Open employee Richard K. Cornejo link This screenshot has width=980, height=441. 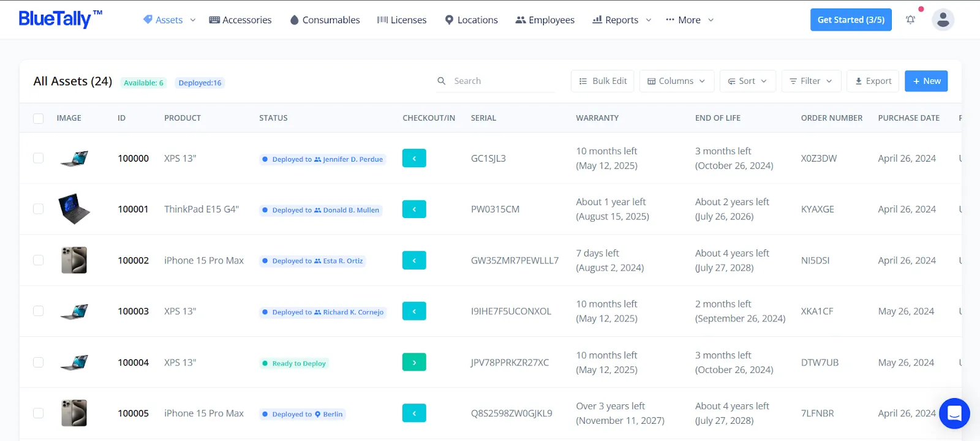coord(349,312)
